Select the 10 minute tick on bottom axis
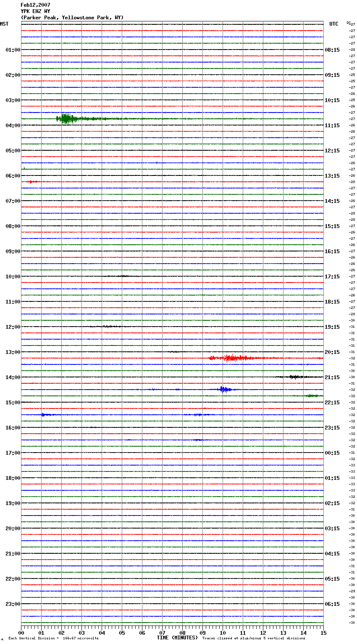This screenshot has width=357, height=644. click(x=223, y=633)
